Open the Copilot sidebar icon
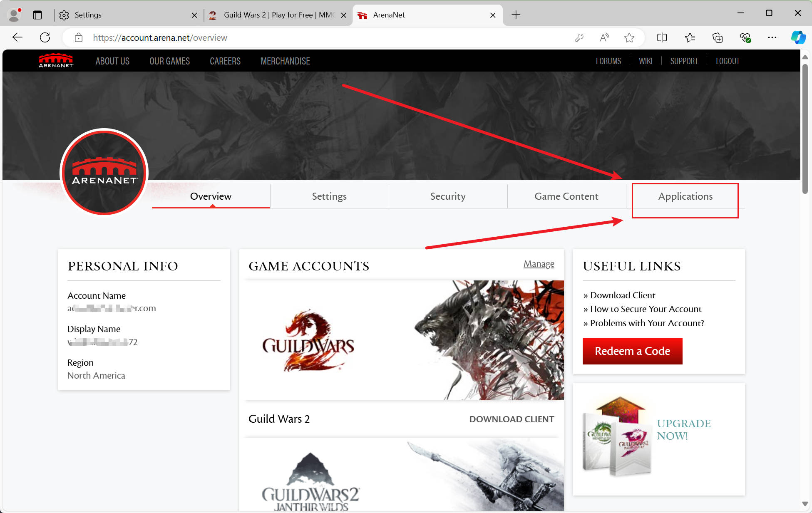This screenshot has width=812, height=513. [798, 37]
